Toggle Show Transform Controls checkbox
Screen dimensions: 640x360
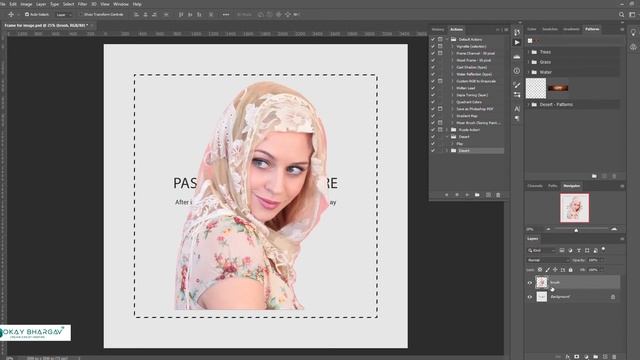[x=81, y=14]
